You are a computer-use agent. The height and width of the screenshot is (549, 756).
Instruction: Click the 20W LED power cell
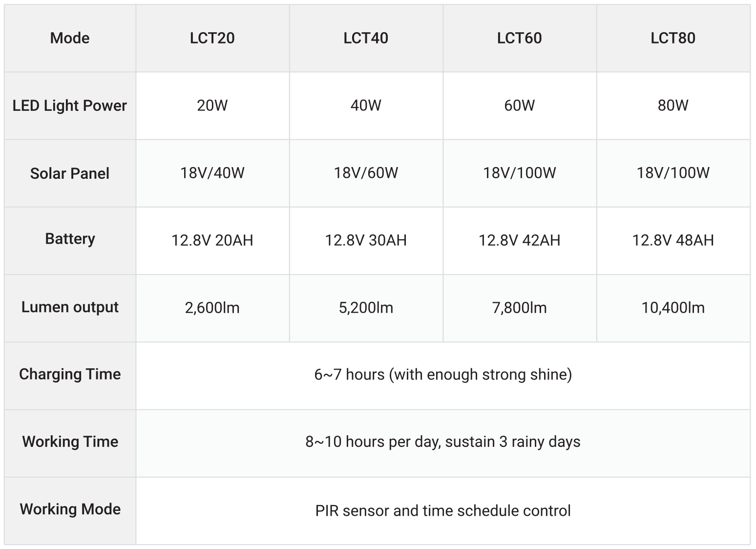[x=212, y=106]
